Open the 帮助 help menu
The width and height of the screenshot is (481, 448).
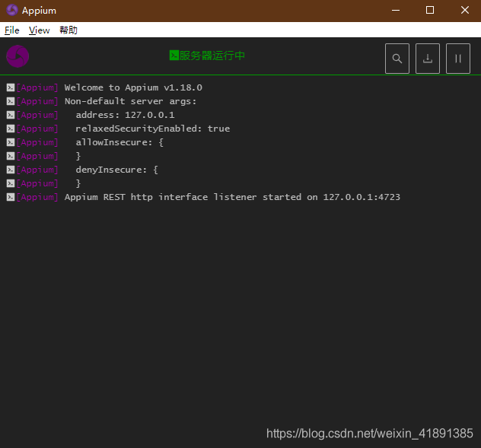[68, 30]
